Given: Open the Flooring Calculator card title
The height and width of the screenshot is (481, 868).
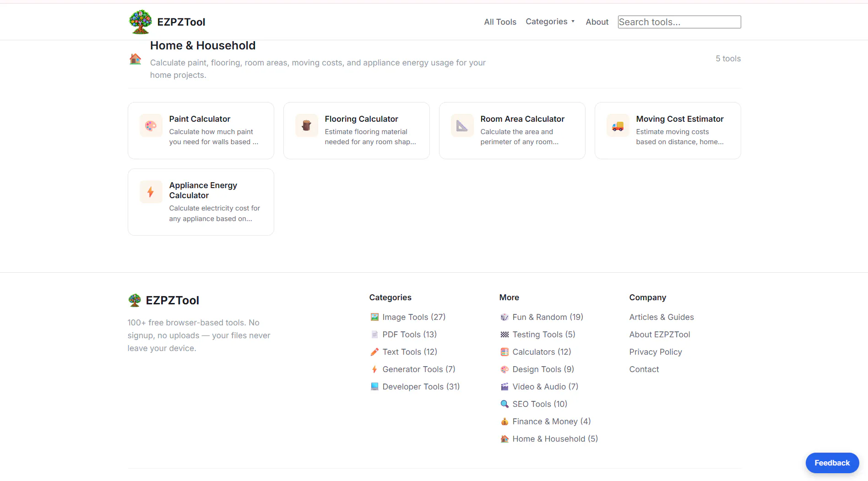Looking at the screenshot, I should click(x=361, y=119).
